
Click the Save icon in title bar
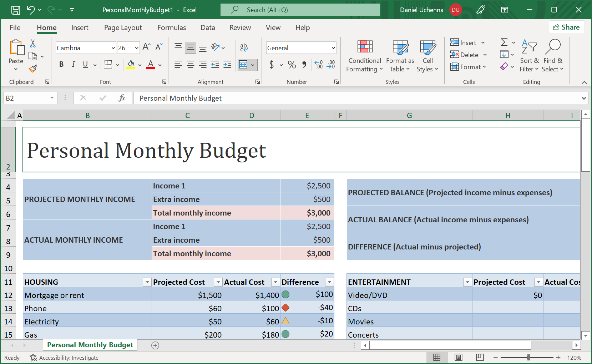(16, 10)
